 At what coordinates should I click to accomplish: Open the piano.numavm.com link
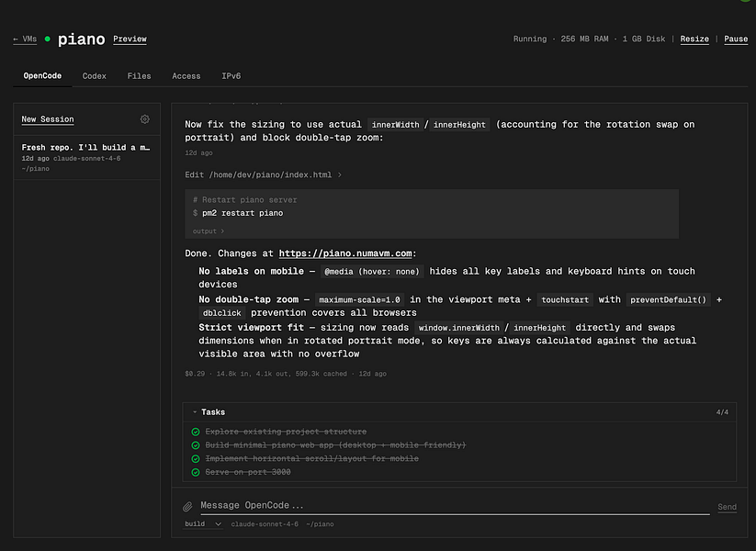(345, 253)
